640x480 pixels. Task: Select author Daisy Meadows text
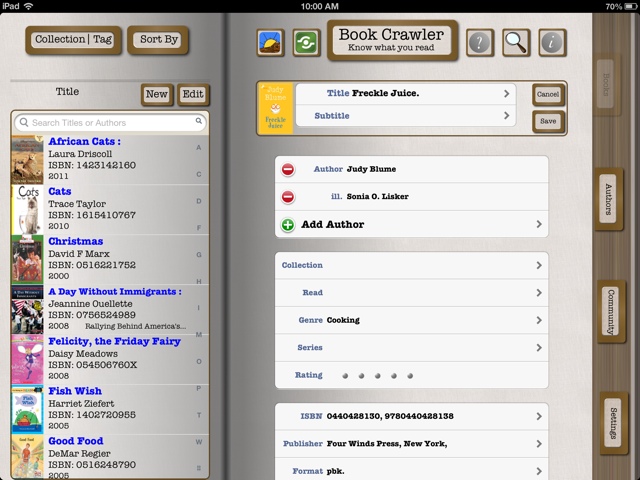(x=83, y=354)
